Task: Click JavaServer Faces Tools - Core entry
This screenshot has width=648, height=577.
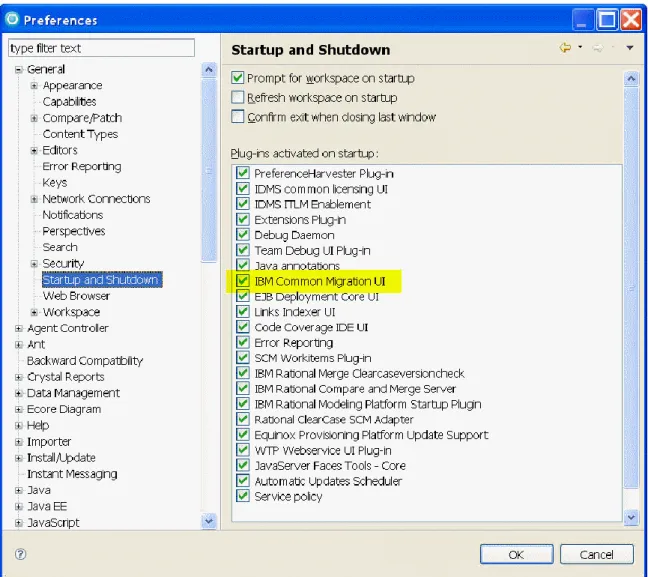Action: pos(330,465)
